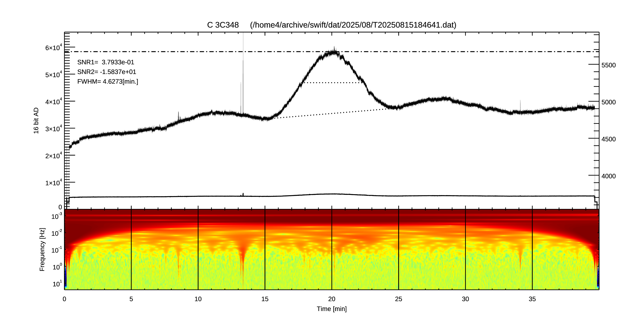Click the frequency tick label 10^-1
The image size is (644, 322).
57,250
